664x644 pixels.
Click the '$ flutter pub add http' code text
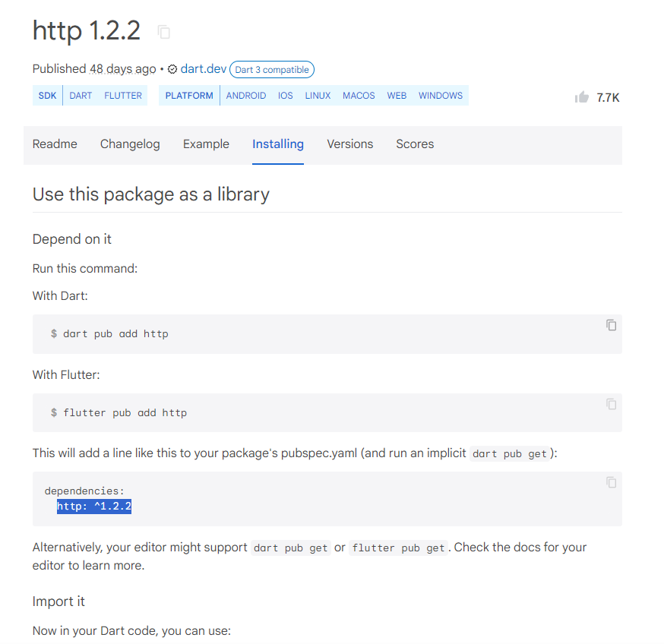[x=119, y=412]
